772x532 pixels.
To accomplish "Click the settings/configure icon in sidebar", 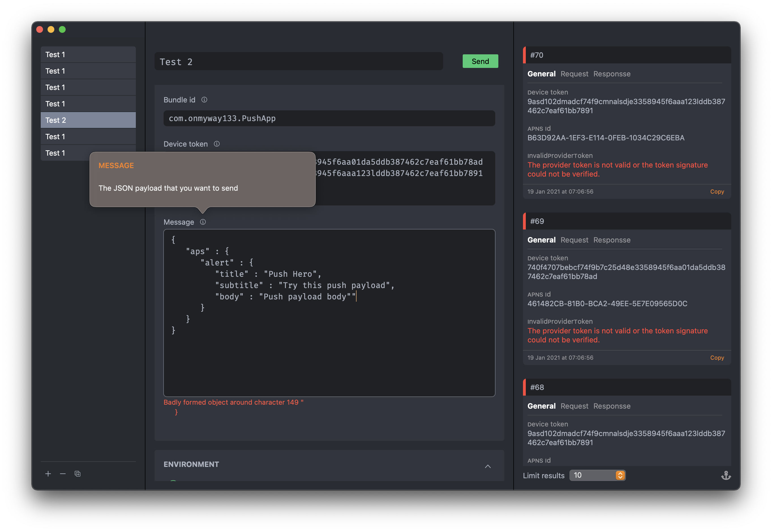I will pos(77,473).
